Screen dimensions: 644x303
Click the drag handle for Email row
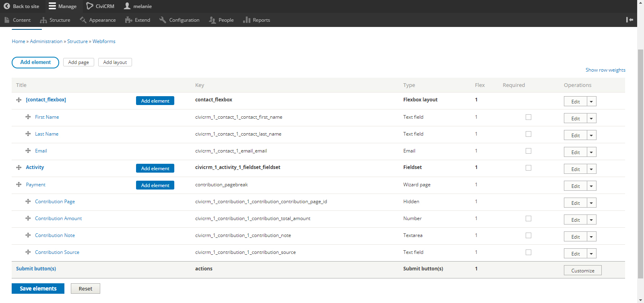point(28,150)
